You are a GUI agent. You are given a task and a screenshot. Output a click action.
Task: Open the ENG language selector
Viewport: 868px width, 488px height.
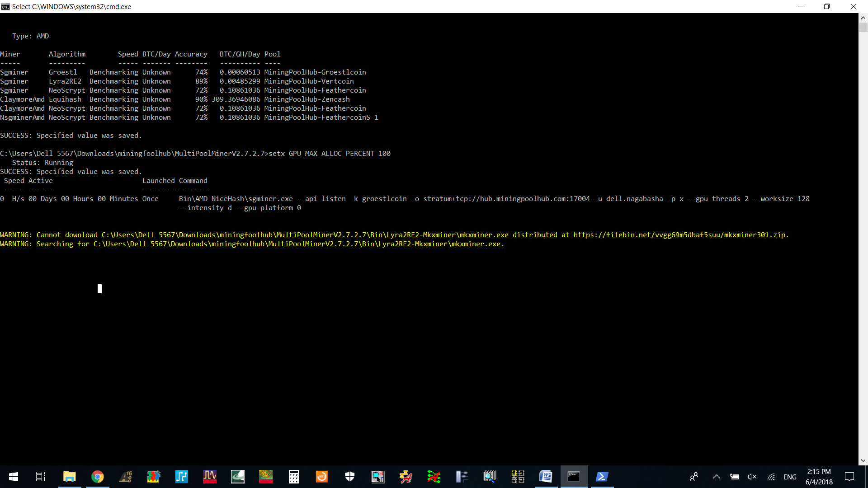click(x=790, y=477)
